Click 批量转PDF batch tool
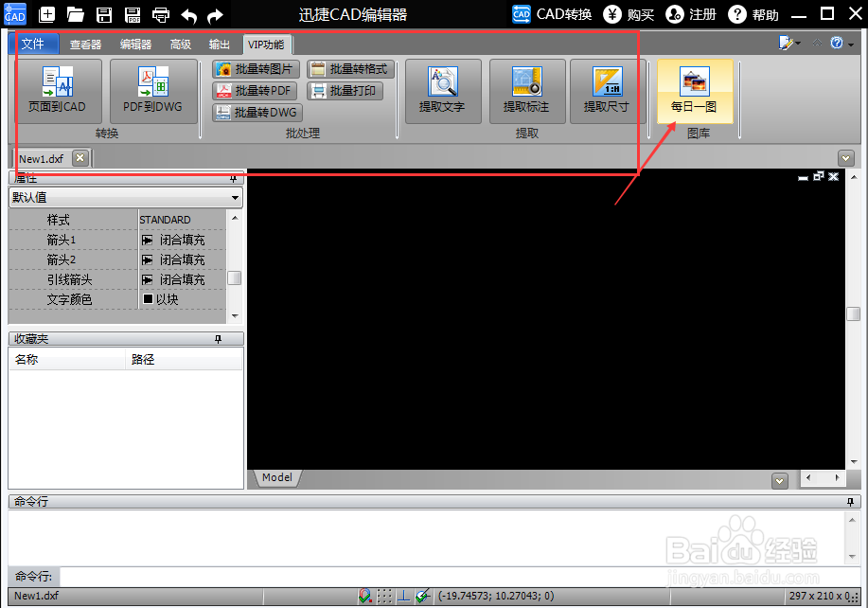Screen dimensions: 868x608 (x=255, y=91)
